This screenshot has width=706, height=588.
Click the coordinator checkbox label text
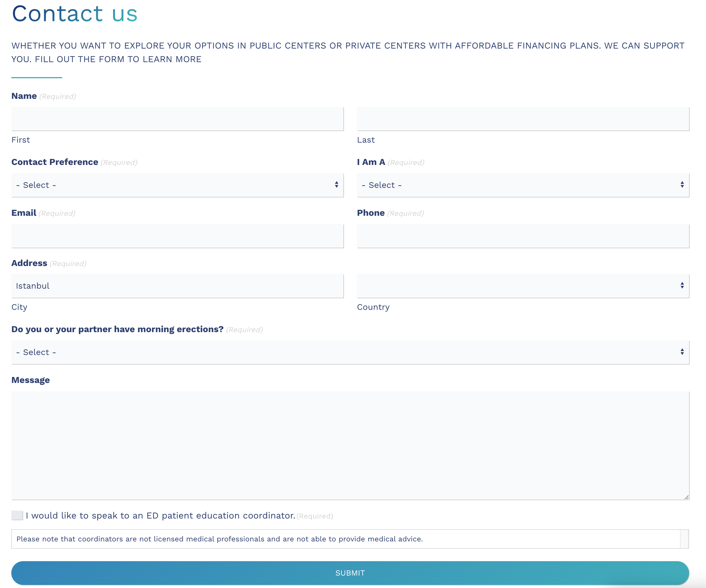(x=160, y=515)
